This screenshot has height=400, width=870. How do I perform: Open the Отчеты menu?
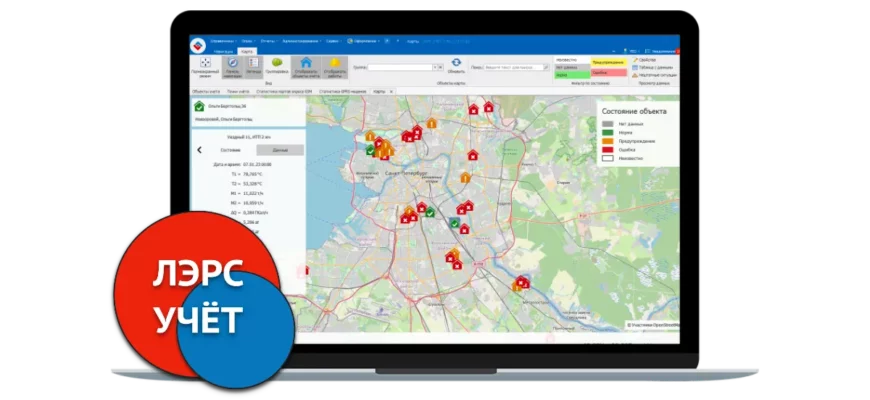(x=269, y=41)
